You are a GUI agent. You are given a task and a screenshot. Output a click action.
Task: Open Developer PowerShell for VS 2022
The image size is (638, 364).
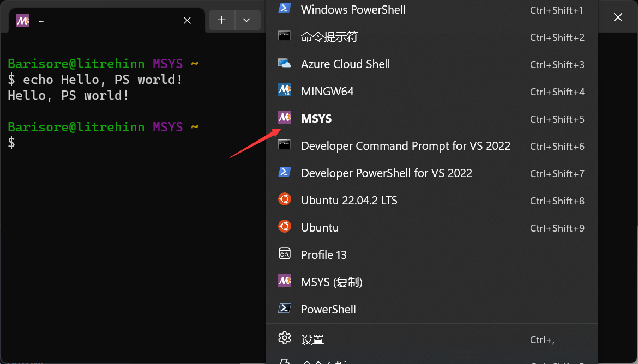pos(387,173)
